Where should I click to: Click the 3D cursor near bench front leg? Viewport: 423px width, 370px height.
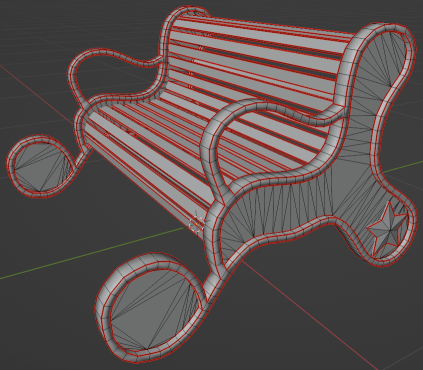(x=197, y=223)
